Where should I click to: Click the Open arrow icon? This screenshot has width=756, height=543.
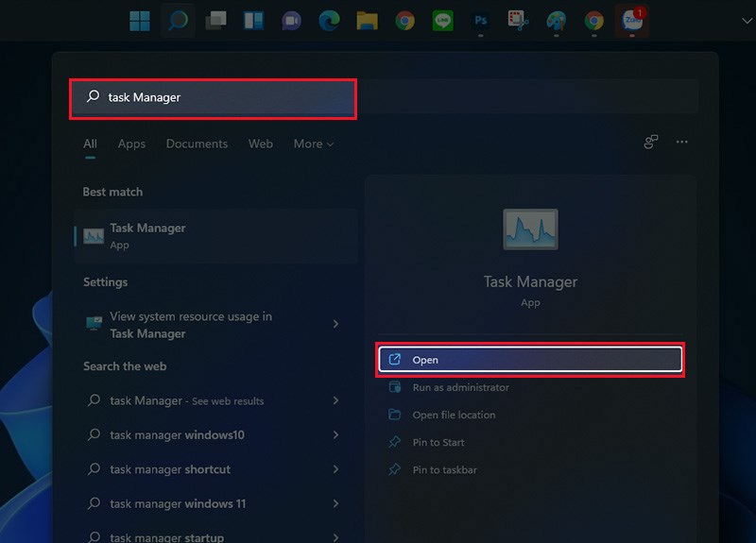point(394,359)
